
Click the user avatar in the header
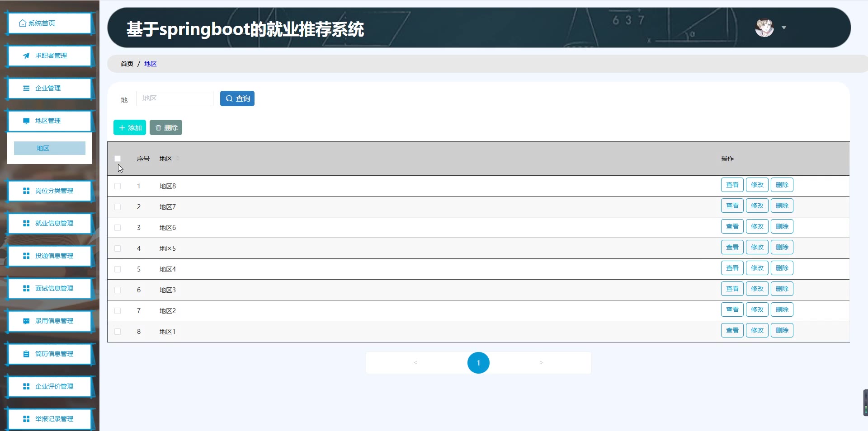point(764,28)
